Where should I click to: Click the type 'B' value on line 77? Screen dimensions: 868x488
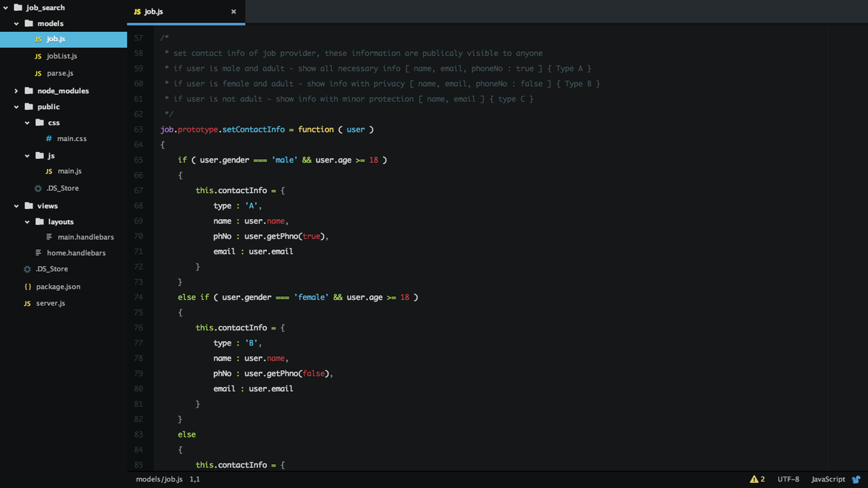(252, 343)
